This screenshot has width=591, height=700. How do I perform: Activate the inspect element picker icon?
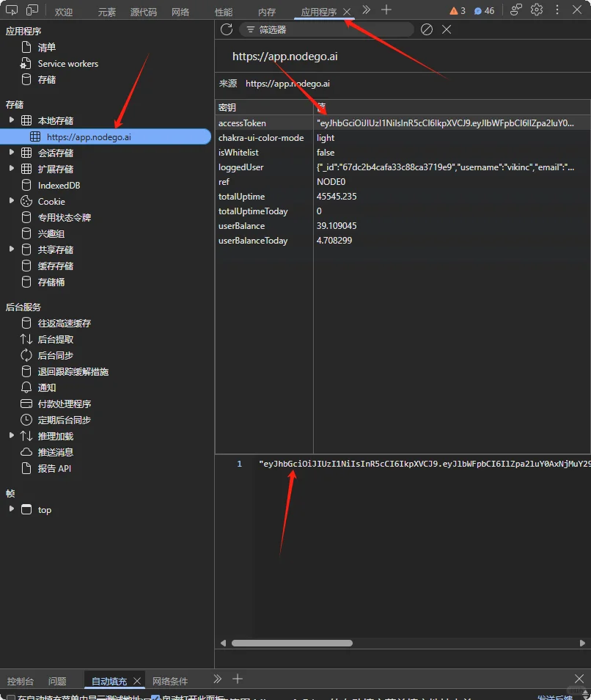coord(12,10)
